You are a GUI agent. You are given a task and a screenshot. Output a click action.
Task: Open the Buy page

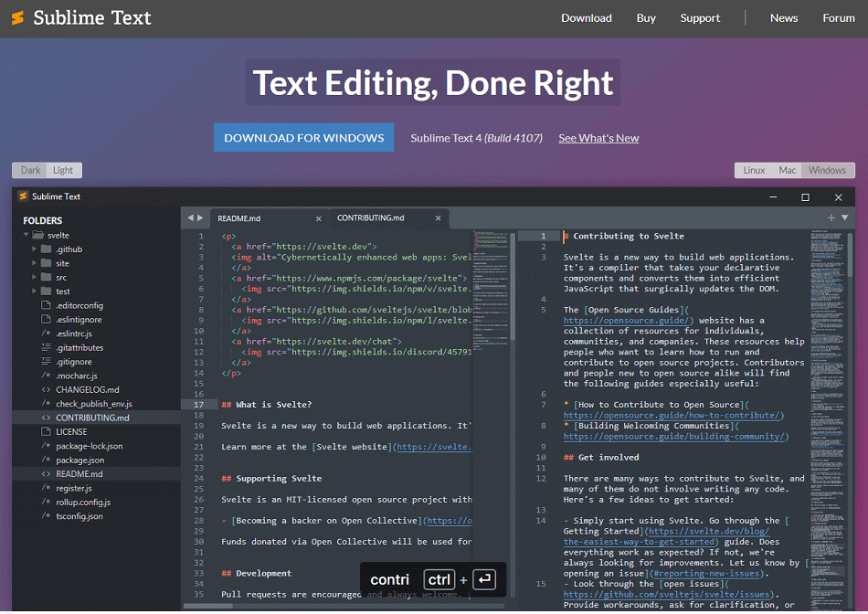[x=646, y=17]
